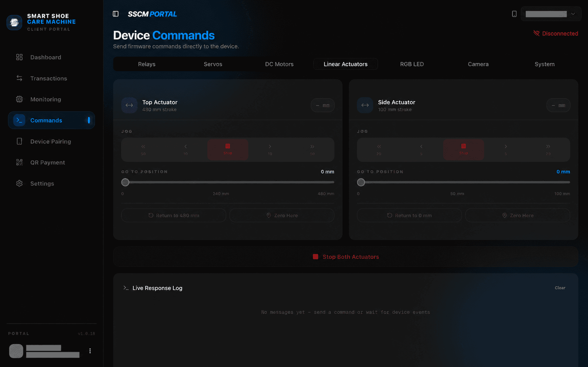
Task: Select the Linear Actuators tab
Action: (x=345, y=64)
